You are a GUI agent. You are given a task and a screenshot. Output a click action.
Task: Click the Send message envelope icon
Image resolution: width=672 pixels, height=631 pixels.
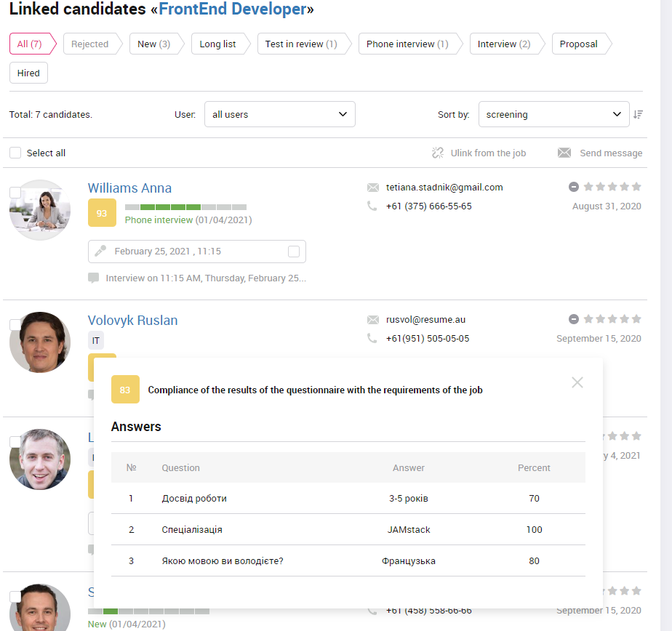point(564,153)
